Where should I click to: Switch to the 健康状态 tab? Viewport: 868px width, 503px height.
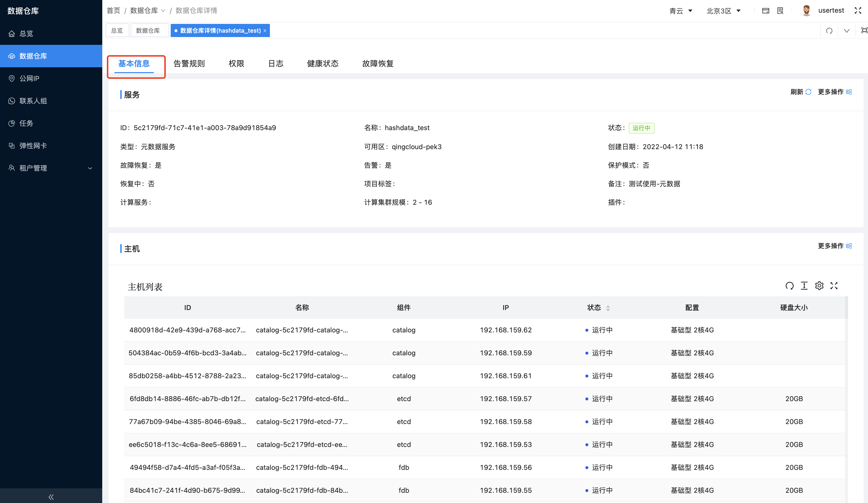click(323, 63)
